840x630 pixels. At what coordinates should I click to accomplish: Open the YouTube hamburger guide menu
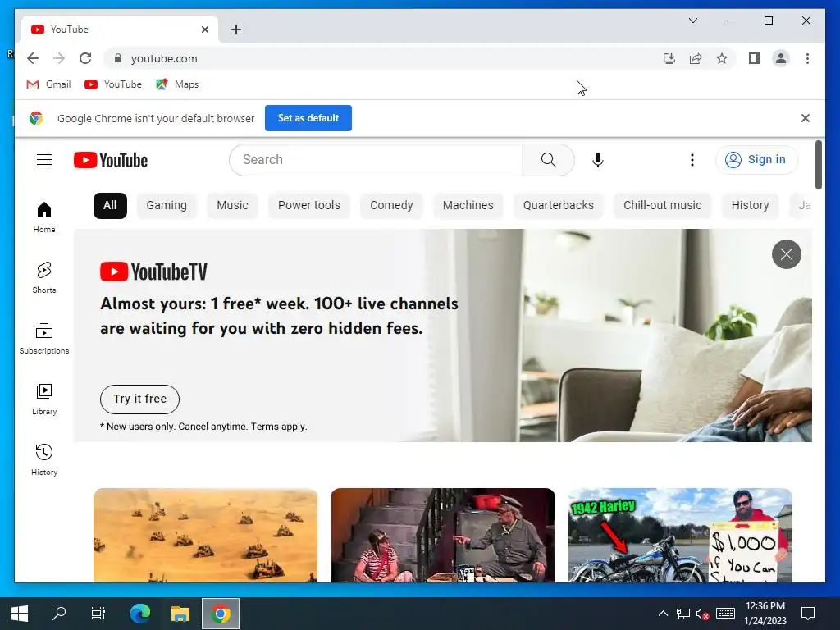pos(44,160)
